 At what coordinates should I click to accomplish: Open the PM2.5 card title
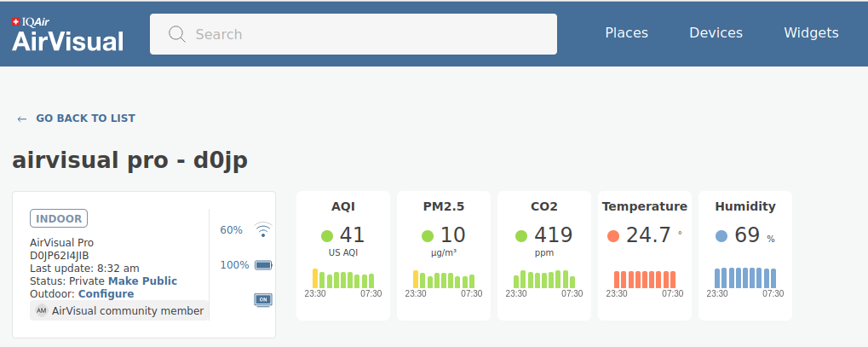point(444,206)
